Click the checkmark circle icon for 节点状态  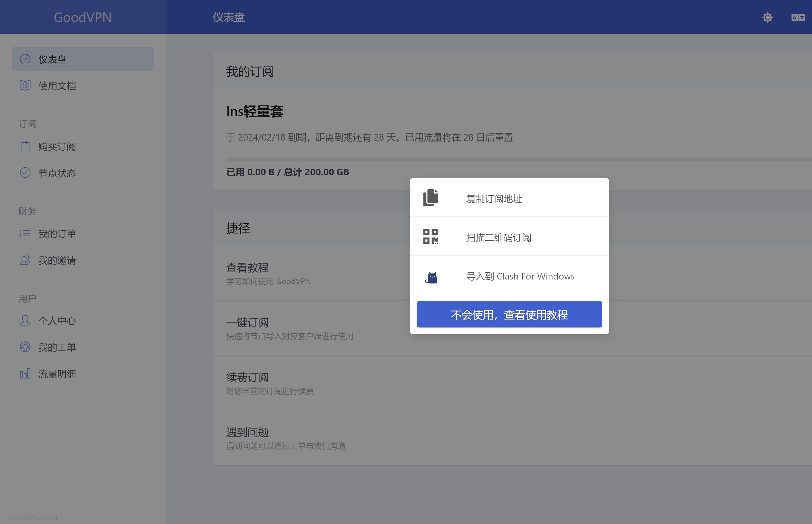click(25, 173)
